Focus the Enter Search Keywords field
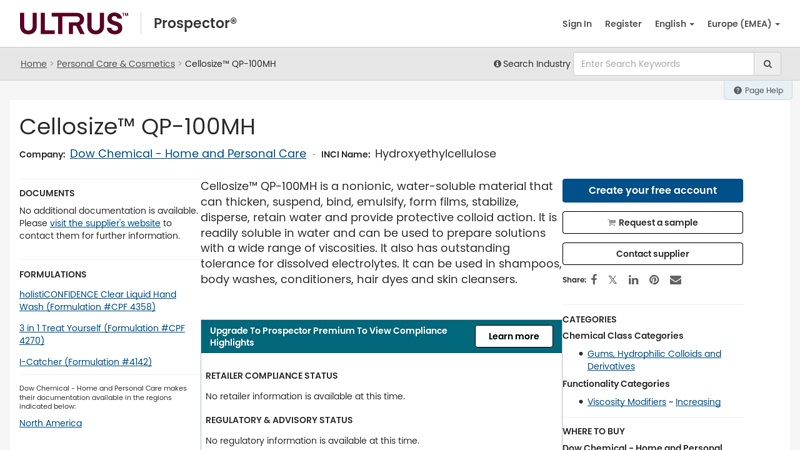The height and width of the screenshot is (450, 800). [x=663, y=64]
